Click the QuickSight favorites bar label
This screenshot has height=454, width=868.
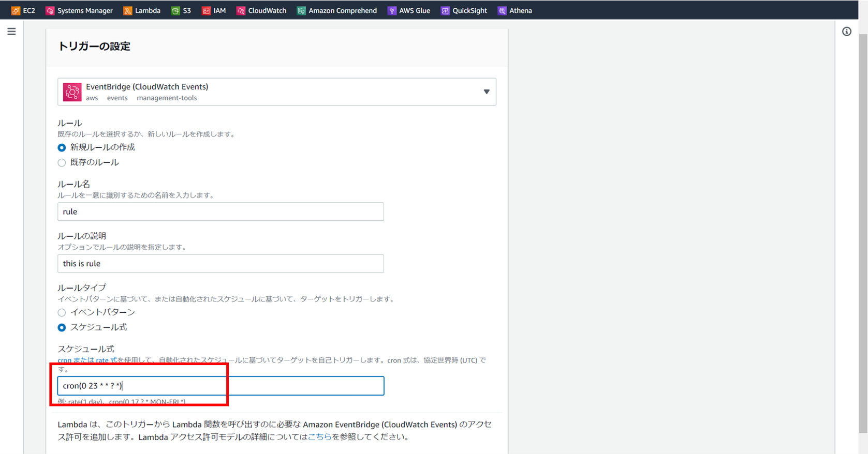click(x=470, y=10)
